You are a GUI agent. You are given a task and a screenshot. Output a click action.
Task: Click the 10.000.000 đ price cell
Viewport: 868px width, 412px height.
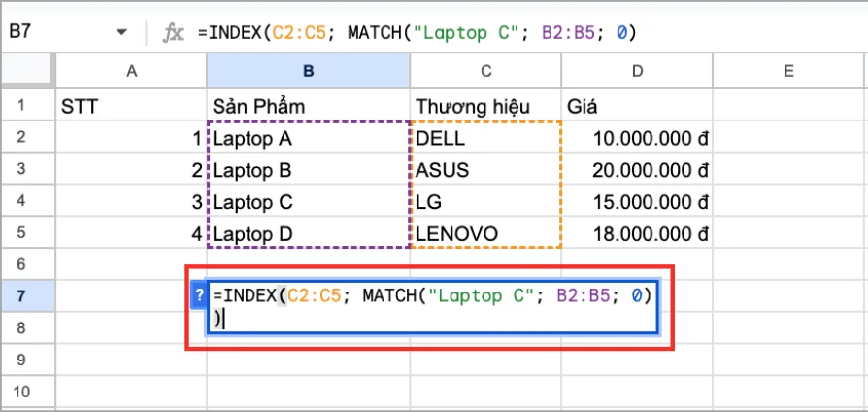[637, 137]
